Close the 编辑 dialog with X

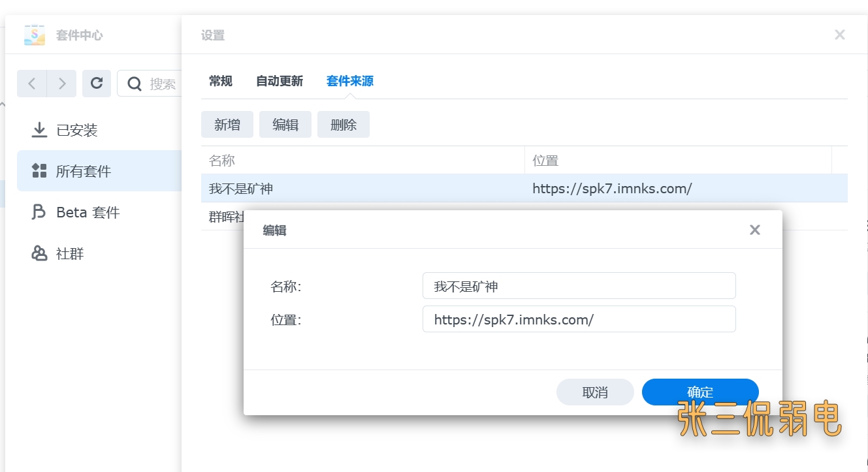coord(755,230)
